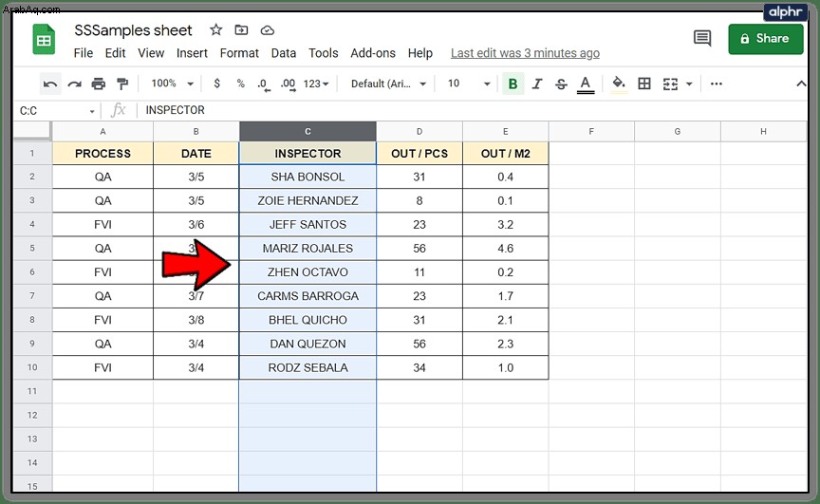Click the Redo arrow icon

74,84
